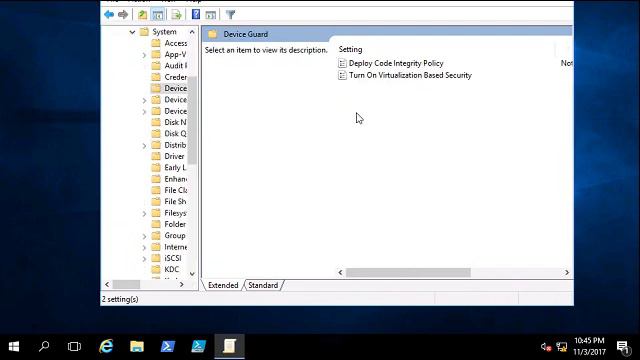Open the Windows Start menu
The height and width of the screenshot is (360, 640).
(14, 347)
